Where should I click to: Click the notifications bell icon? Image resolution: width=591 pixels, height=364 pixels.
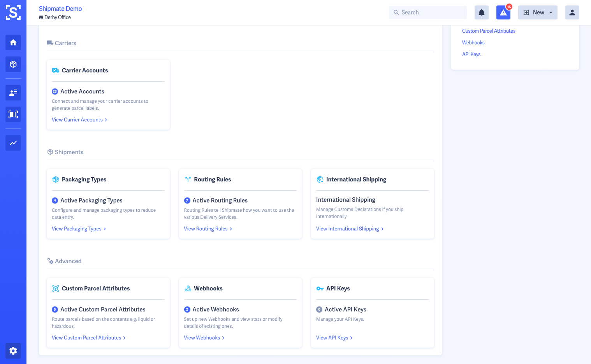(x=481, y=12)
